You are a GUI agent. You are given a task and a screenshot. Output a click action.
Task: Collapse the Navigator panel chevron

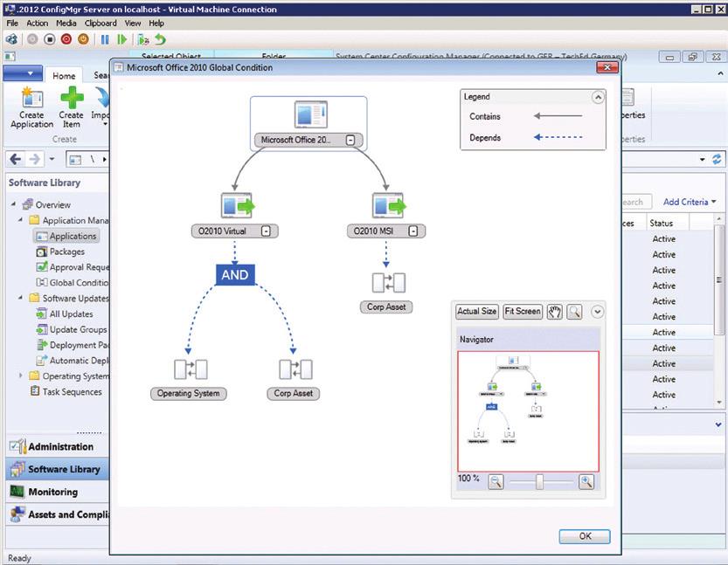click(597, 312)
